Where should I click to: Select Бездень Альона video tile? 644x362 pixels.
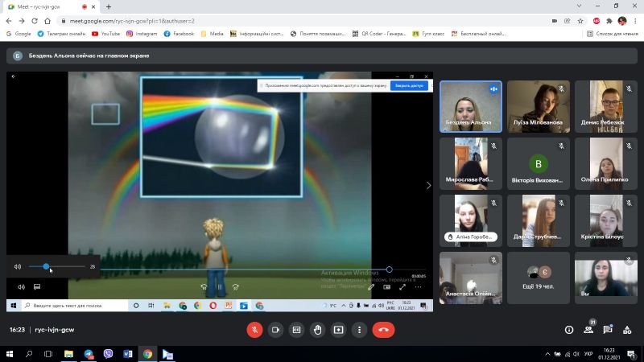(x=471, y=107)
